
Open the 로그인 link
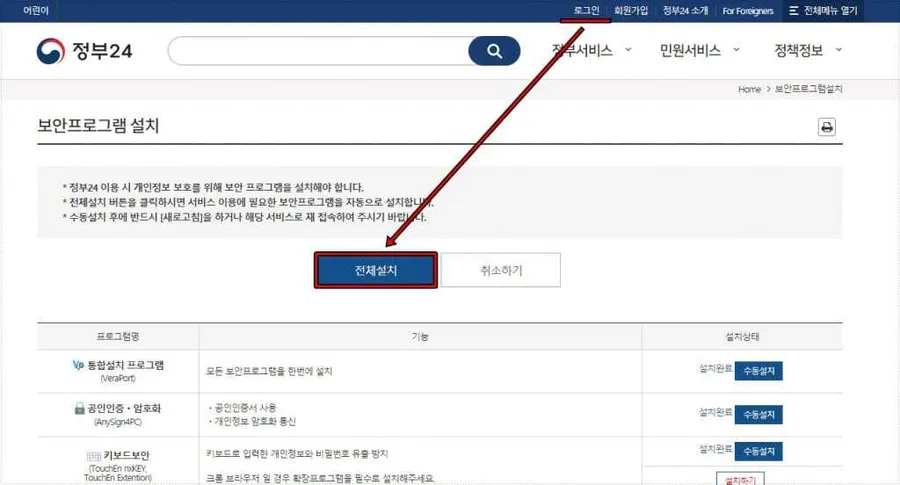pyautogui.click(x=586, y=10)
